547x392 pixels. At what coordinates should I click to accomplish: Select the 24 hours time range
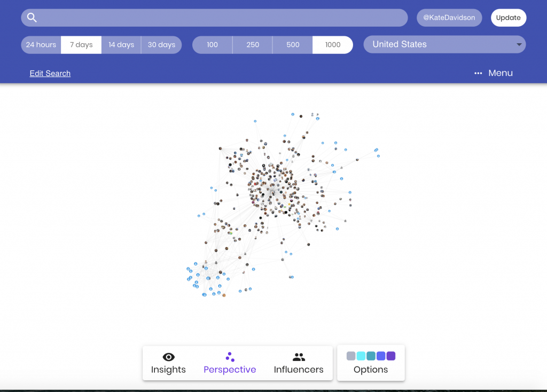[x=41, y=45]
